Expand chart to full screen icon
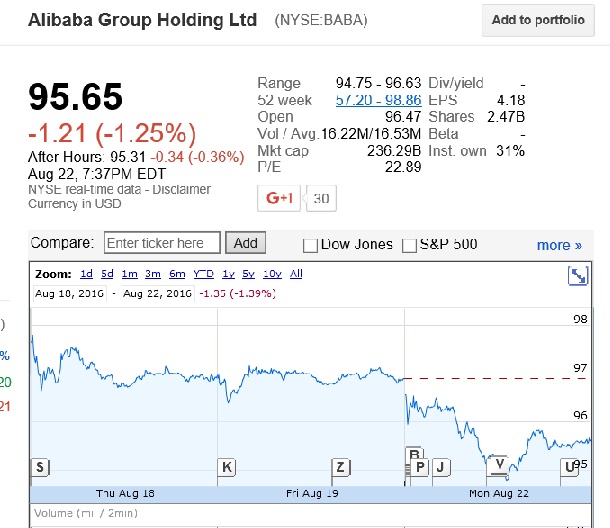Image resolution: width=610 pixels, height=528 pixels. tap(578, 276)
